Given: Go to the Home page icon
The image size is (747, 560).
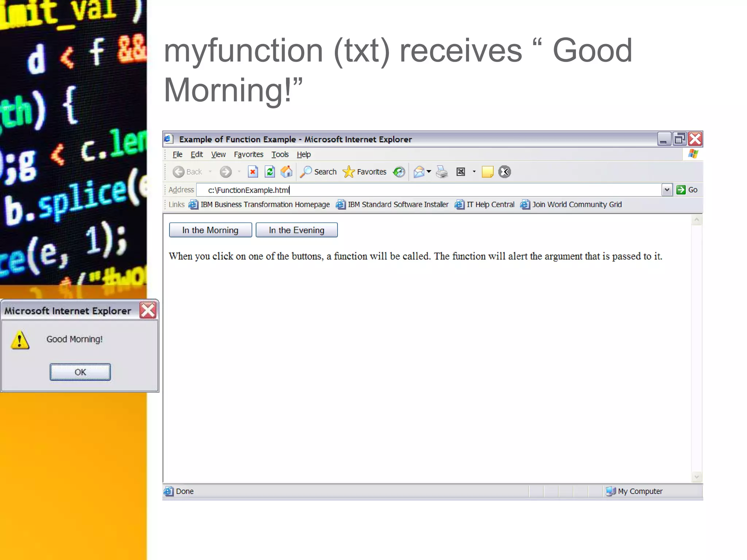Looking at the screenshot, I should (x=287, y=172).
